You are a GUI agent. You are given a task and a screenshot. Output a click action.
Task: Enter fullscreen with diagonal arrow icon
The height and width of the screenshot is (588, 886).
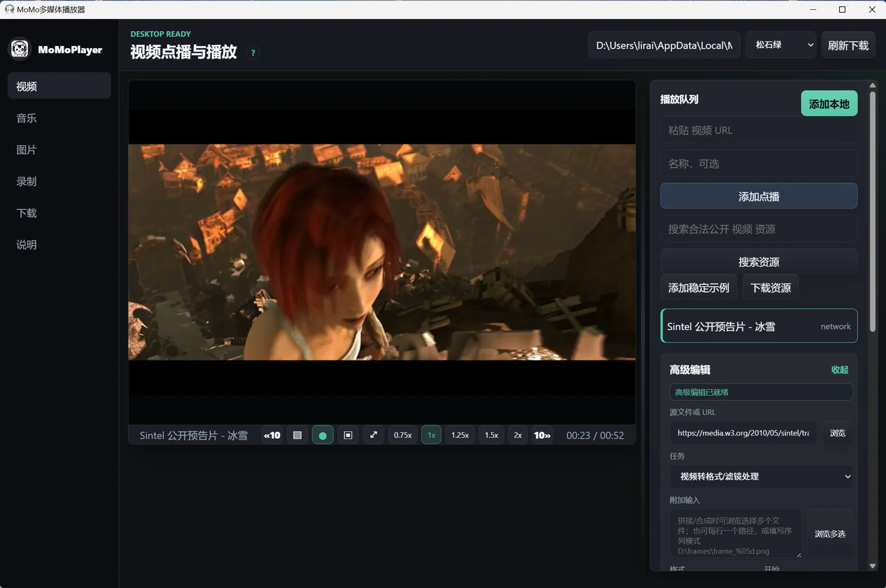[373, 435]
